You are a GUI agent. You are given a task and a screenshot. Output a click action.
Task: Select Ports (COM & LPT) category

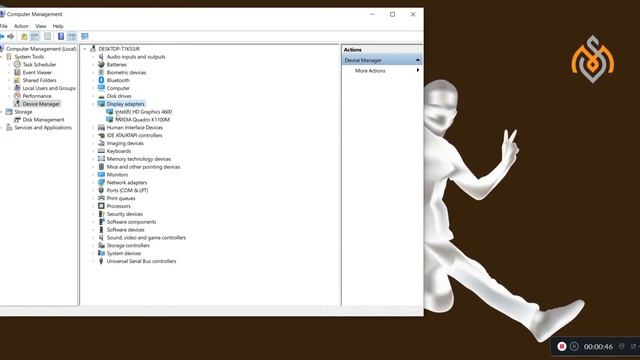click(x=127, y=190)
